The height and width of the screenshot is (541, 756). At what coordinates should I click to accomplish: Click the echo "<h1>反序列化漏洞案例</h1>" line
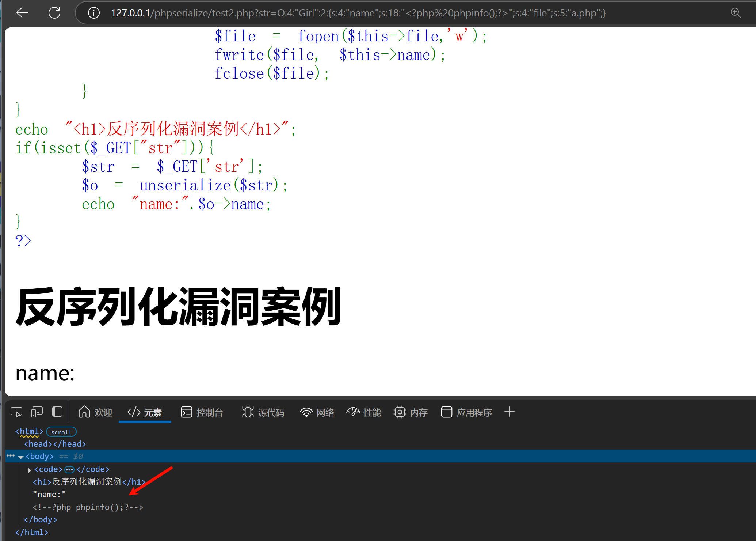click(156, 129)
